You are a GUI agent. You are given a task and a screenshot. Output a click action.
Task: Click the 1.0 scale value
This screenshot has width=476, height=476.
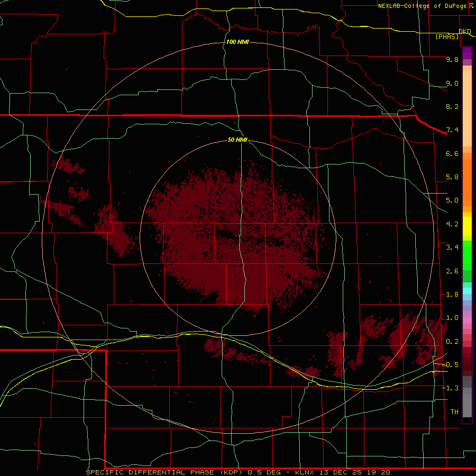pos(452,318)
